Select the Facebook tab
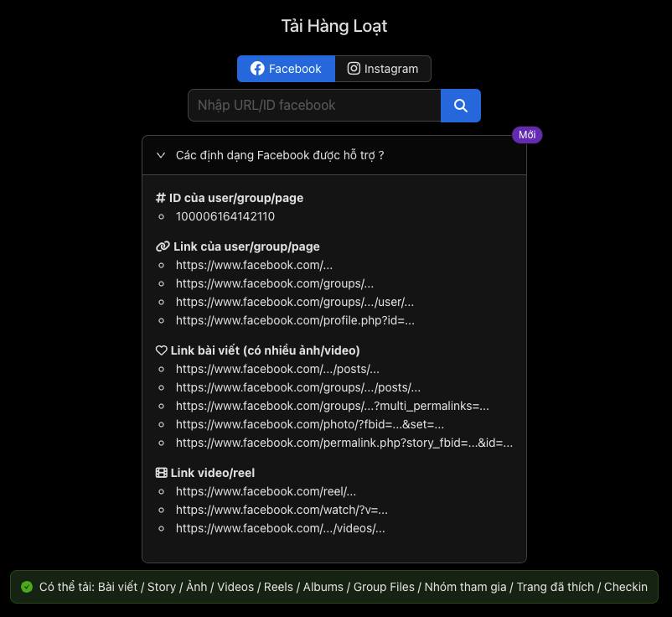This screenshot has width=672, height=617. coord(286,69)
